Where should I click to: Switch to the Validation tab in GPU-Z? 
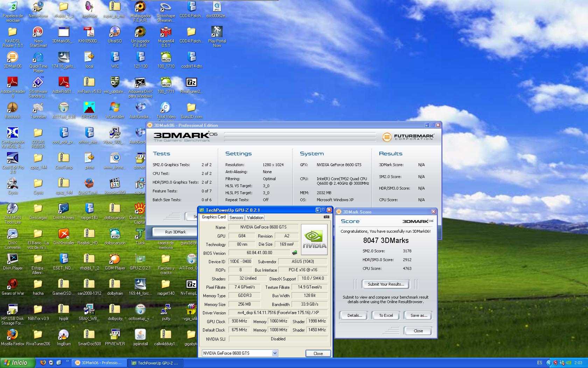pos(255,217)
